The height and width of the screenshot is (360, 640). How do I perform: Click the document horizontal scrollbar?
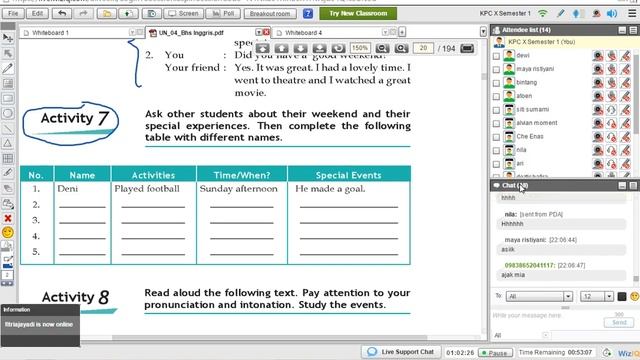click(x=269, y=338)
